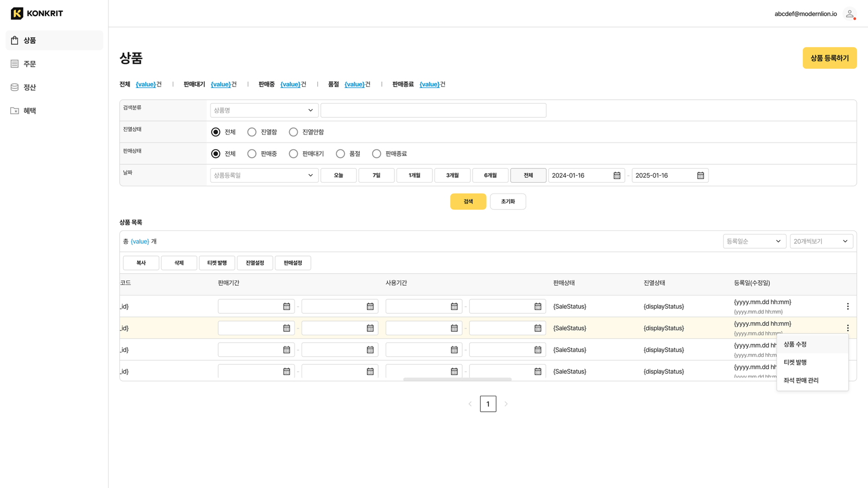Click the 진열설정 button

point(255,263)
